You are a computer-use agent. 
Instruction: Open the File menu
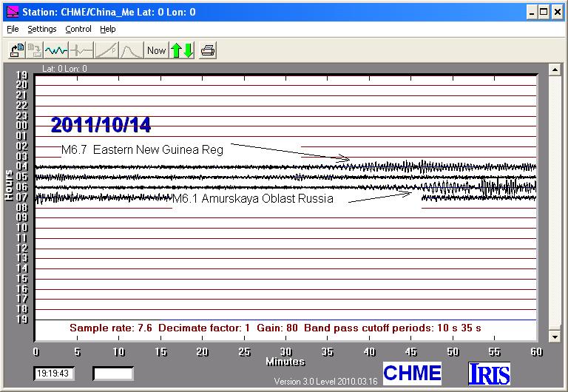pyautogui.click(x=13, y=29)
